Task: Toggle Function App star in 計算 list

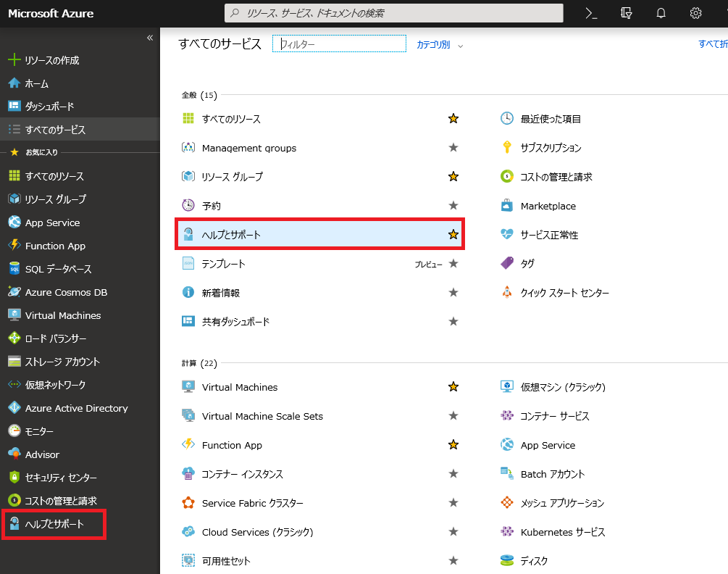Action: 453,445
